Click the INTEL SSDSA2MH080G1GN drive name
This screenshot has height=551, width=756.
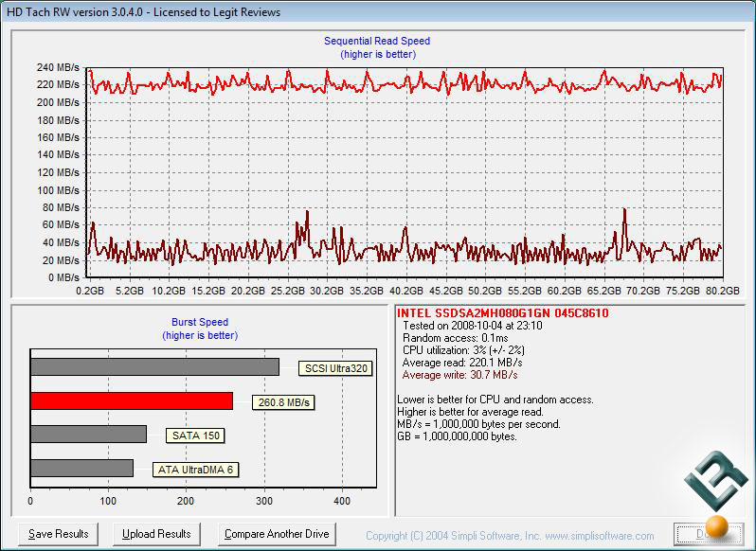(x=503, y=313)
